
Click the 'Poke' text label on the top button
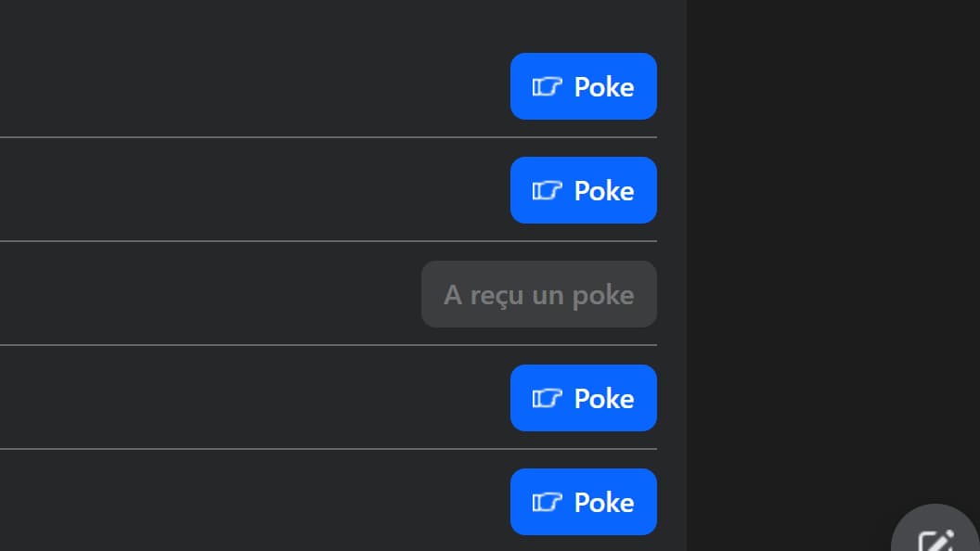603,86
